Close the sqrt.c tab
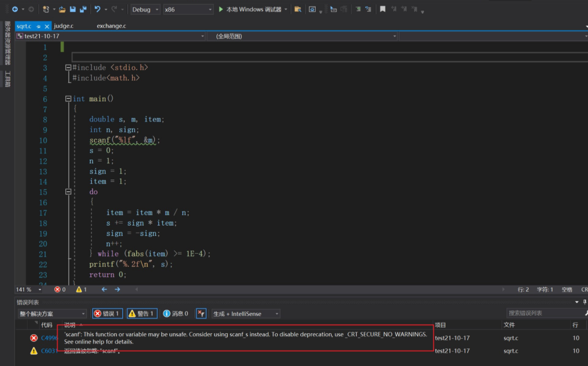Viewport: 588px width, 366px height. click(x=47, y=26)
